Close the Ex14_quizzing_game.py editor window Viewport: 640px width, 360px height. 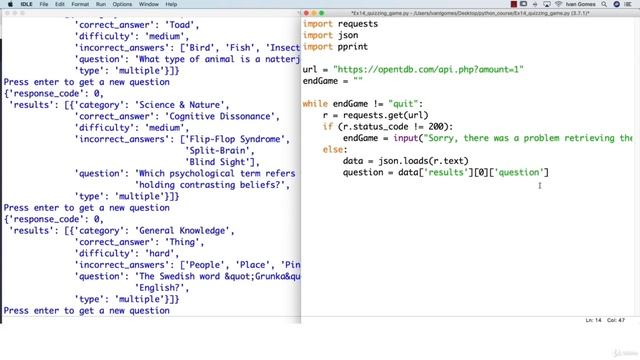(x=306, y=13)
